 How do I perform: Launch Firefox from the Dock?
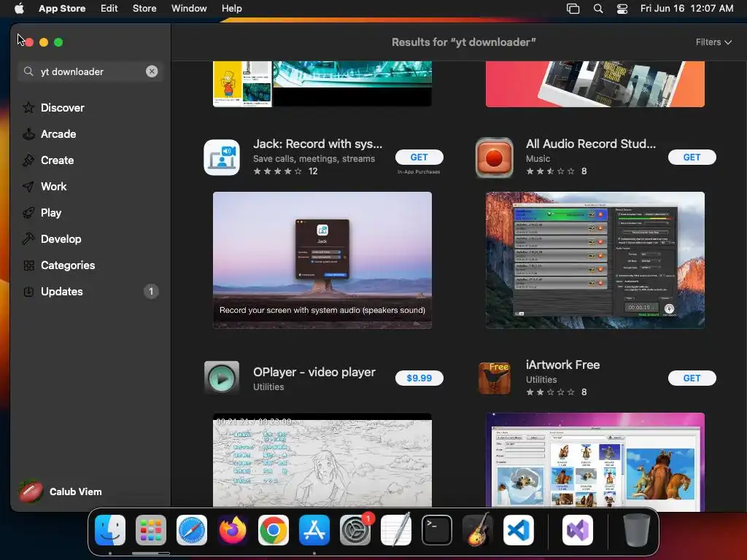(x=233, y=530)
